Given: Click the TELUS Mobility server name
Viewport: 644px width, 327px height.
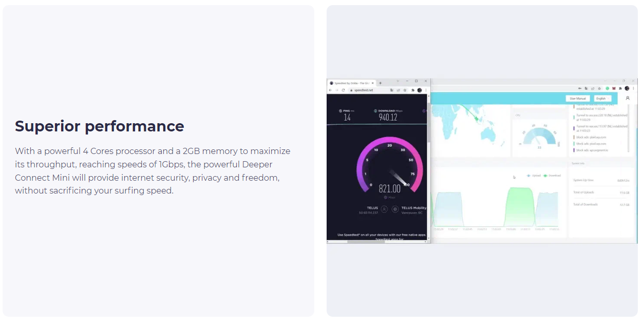Looking at the screenshot, I should coord(414,208).
